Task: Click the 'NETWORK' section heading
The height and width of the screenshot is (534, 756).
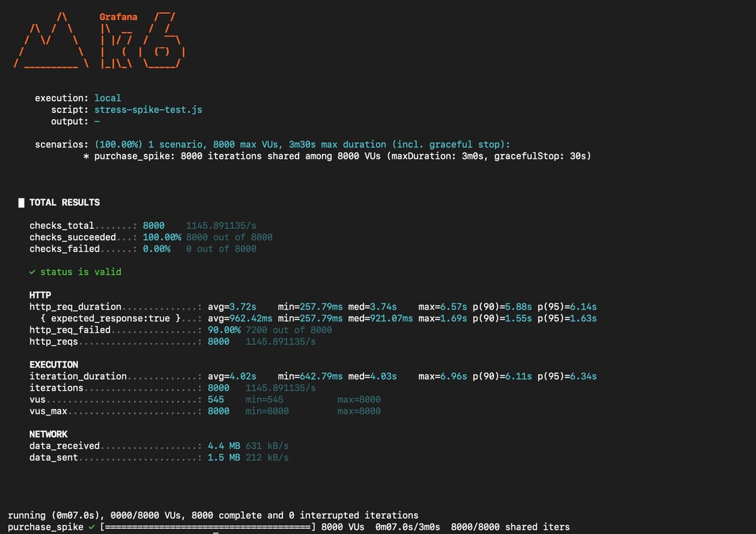Action: [x=48, y=434]
